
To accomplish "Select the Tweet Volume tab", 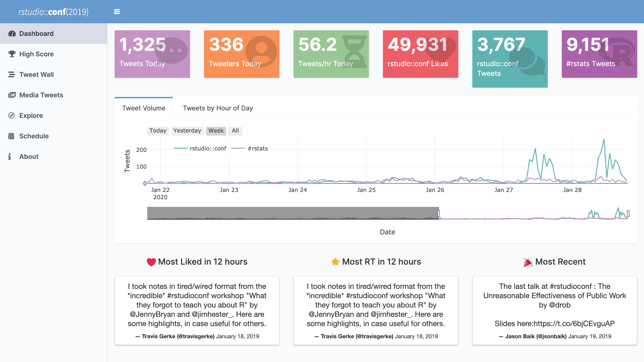I will tap(144, 108).
